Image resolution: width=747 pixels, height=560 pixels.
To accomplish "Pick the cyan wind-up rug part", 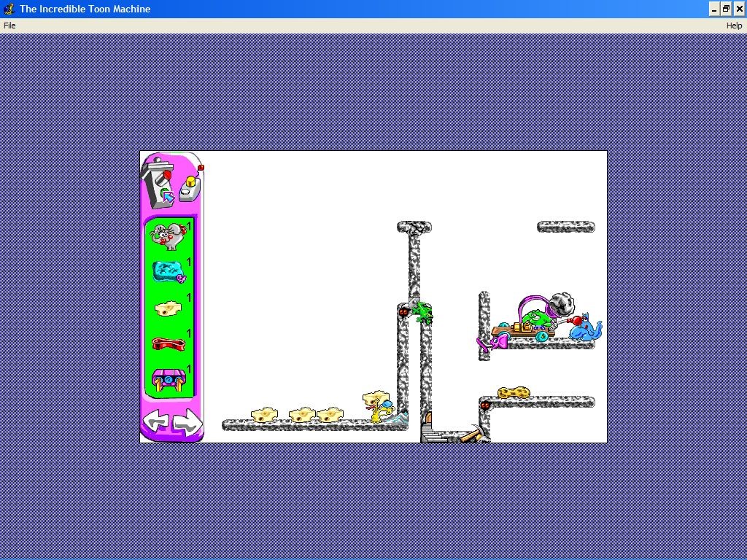I will (168, 272).
